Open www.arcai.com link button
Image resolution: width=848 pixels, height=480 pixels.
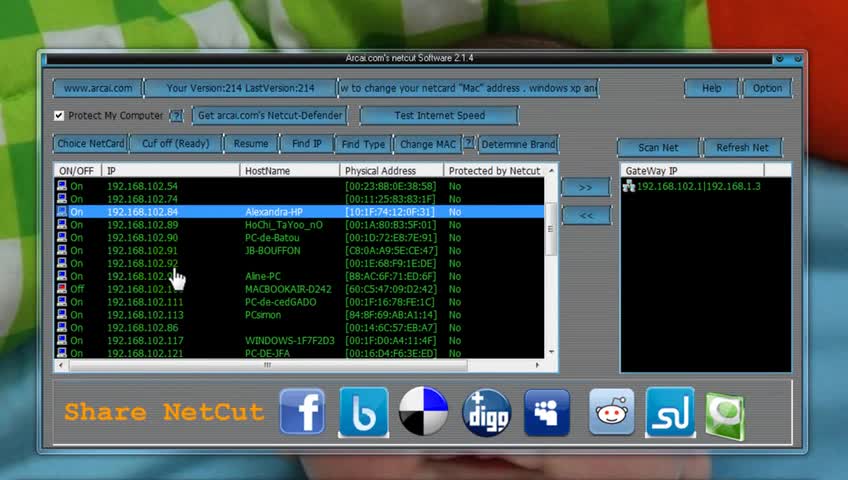(x=98, y=88)
